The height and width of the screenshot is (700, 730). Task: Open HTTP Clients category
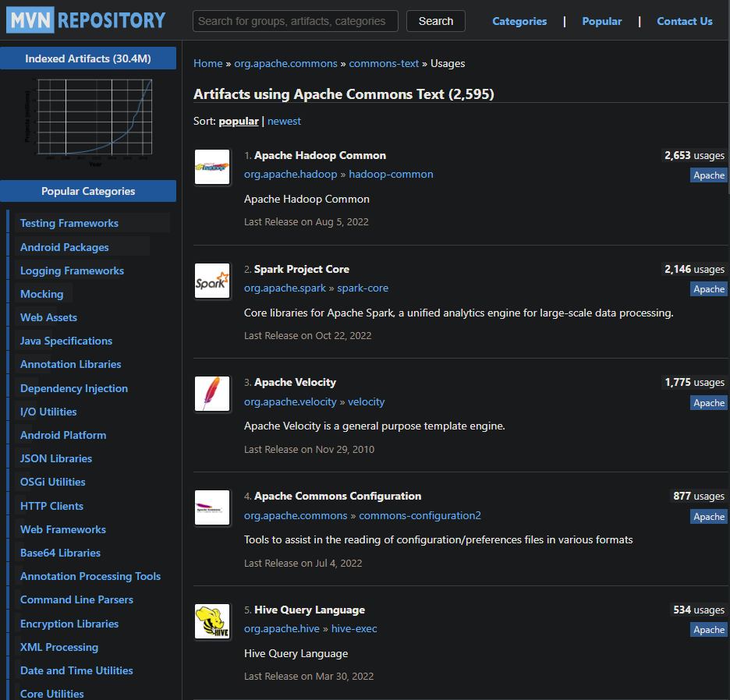(51, 506)
